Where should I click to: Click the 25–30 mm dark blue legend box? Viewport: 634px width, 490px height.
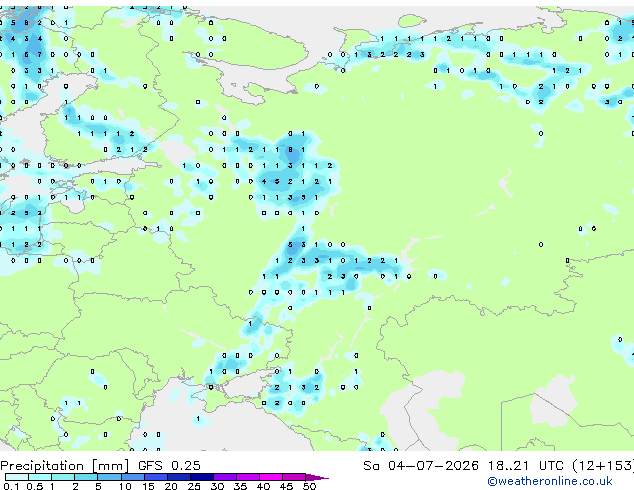[x=202, y=477]
